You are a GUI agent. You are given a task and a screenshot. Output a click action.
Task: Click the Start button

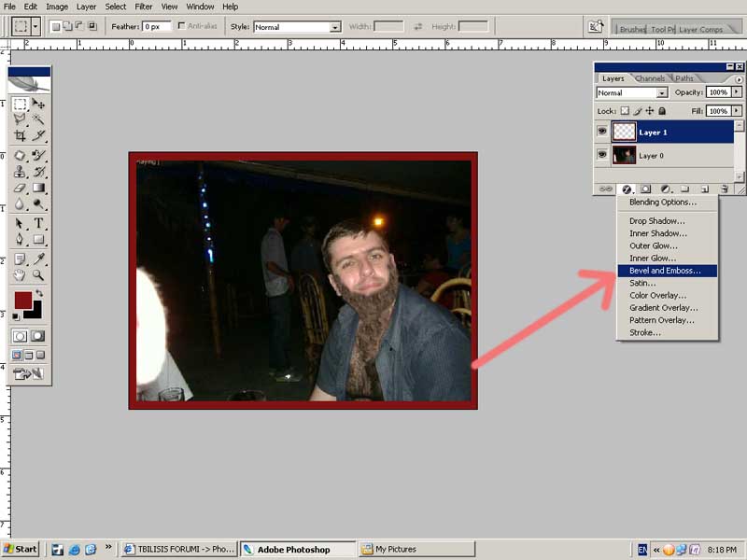click(x=21, y=549)
